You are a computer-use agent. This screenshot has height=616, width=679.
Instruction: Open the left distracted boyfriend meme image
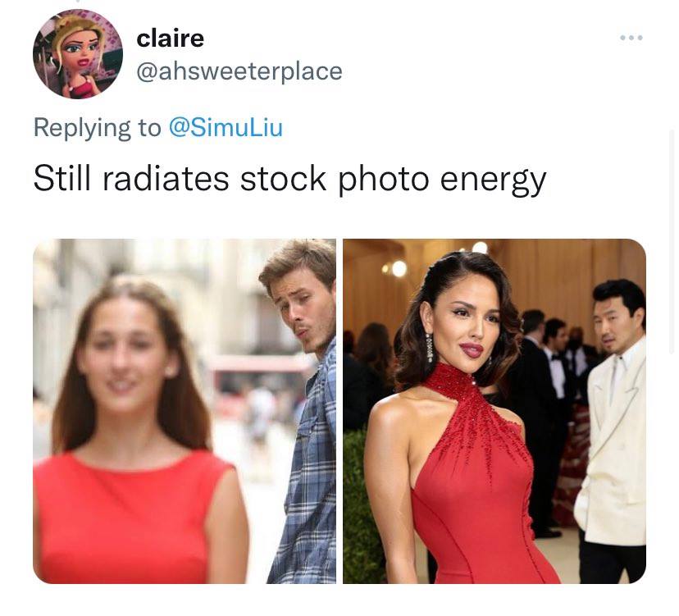[185, 411]
